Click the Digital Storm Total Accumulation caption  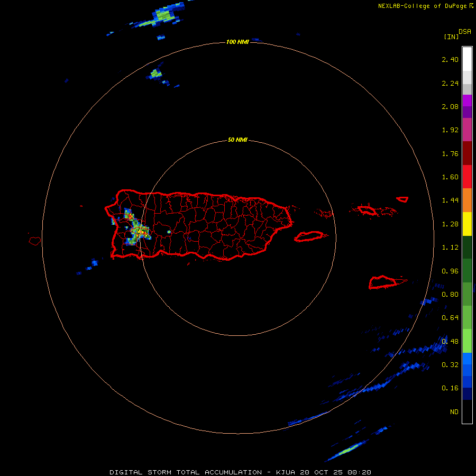(240, 472)
